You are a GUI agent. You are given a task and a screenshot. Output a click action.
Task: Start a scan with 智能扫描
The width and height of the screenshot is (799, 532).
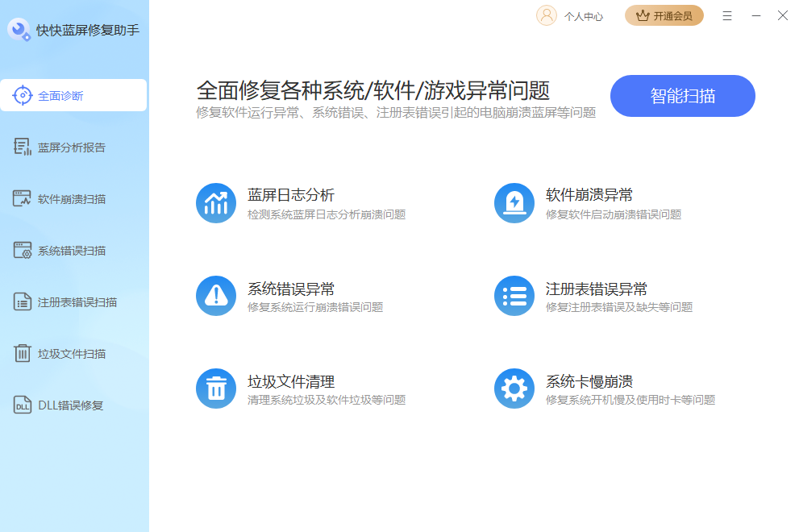coord(682,95)
